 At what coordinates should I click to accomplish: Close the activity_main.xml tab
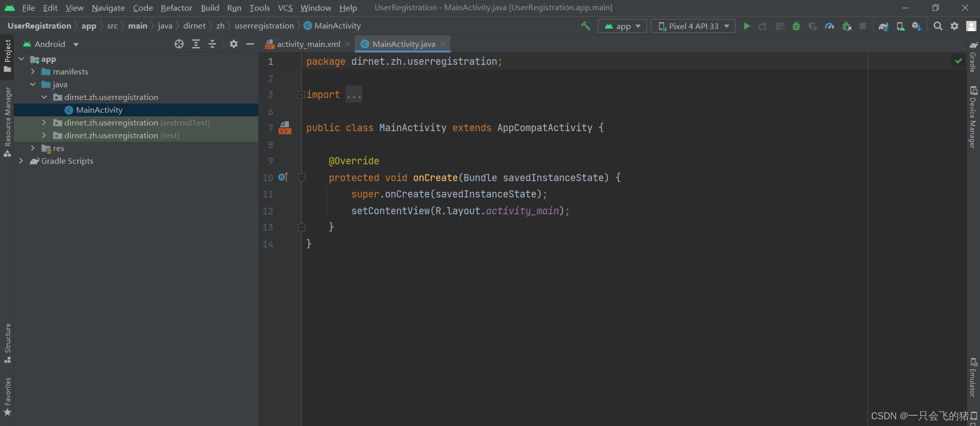[348, 44]
